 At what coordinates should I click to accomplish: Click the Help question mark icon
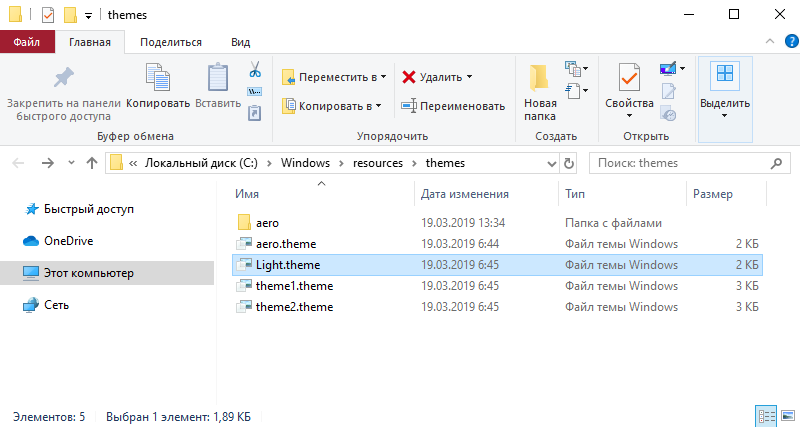click(x=791, y=41)
